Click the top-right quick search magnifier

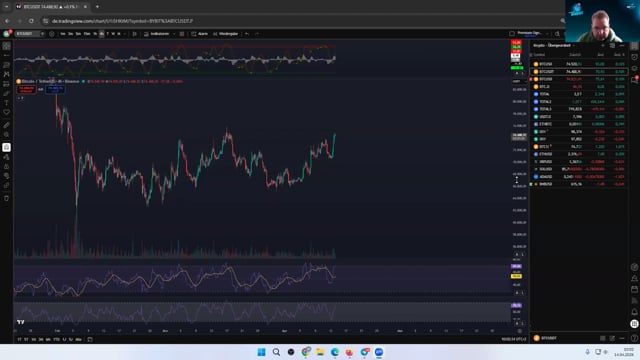[557, 34]
